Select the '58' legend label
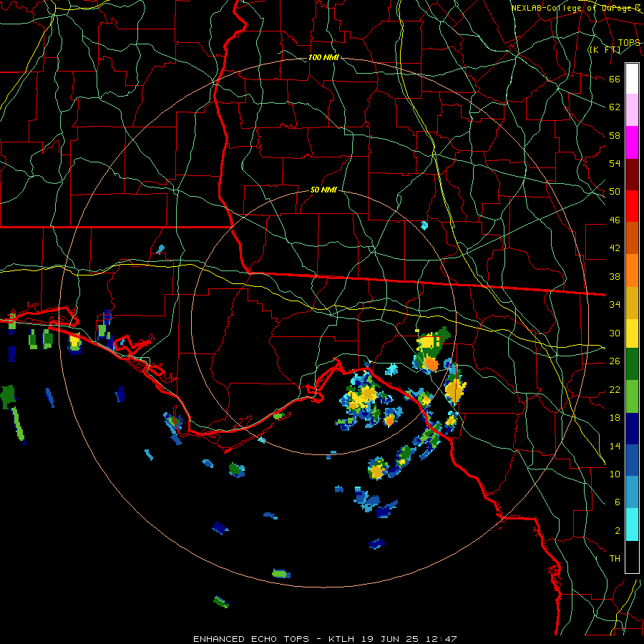 click(615, 135)
